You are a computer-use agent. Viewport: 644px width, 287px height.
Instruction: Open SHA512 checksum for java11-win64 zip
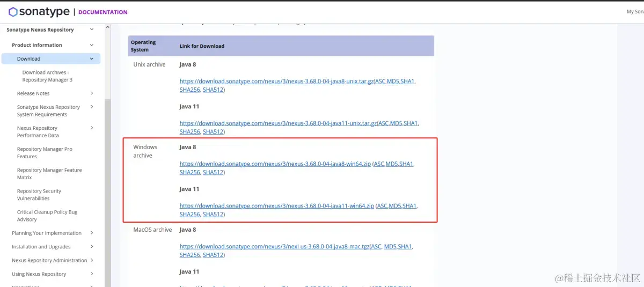coord(213,215)
